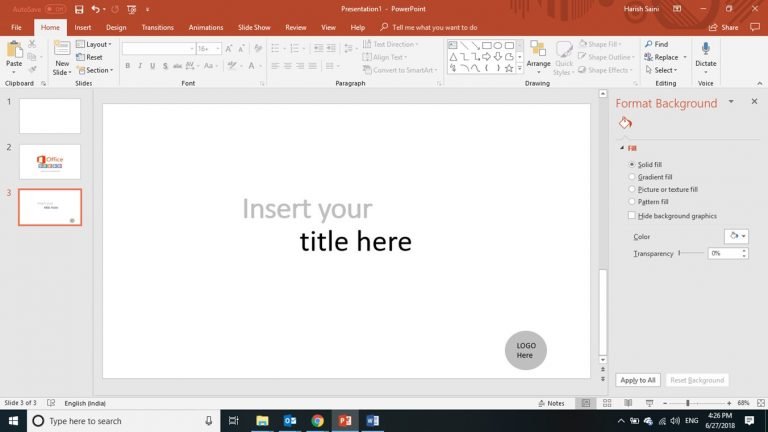The height and width of the screenshot is (432, 768).
Task: Click the Apply to All button
Action: (637, 380)
